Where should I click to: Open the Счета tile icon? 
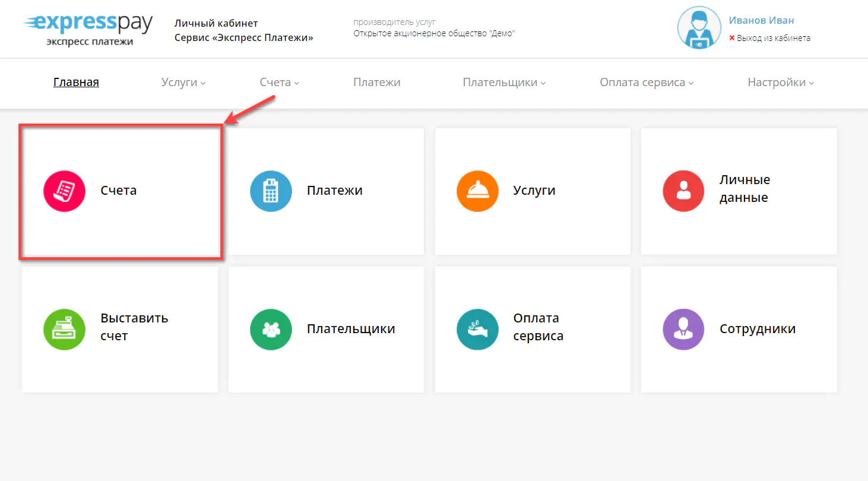pos(64,191)
